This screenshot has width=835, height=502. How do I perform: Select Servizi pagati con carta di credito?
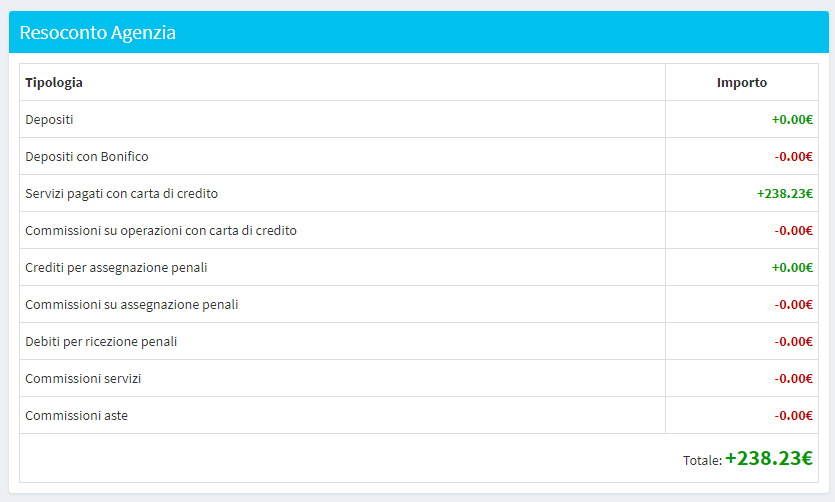click(121, 193)
